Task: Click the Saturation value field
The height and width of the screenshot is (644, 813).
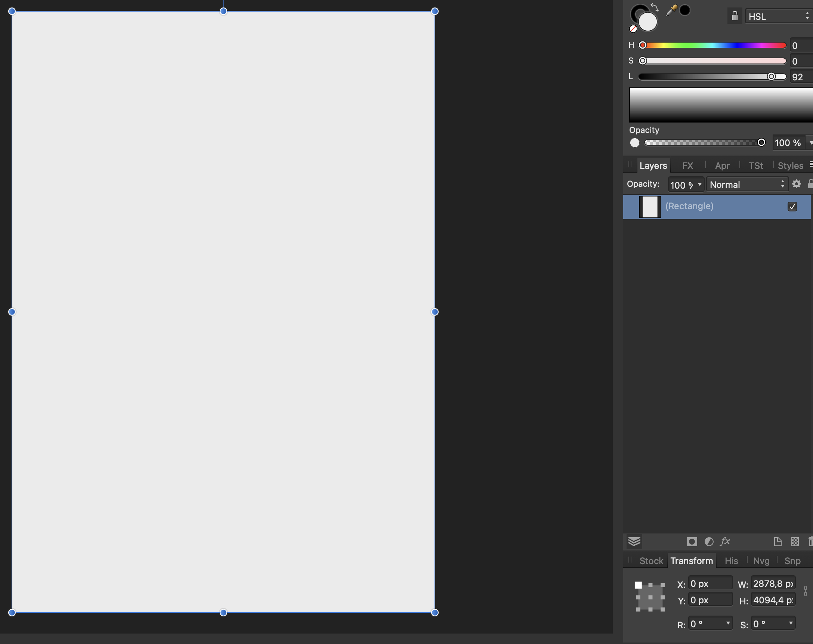Action: point(801,61)
